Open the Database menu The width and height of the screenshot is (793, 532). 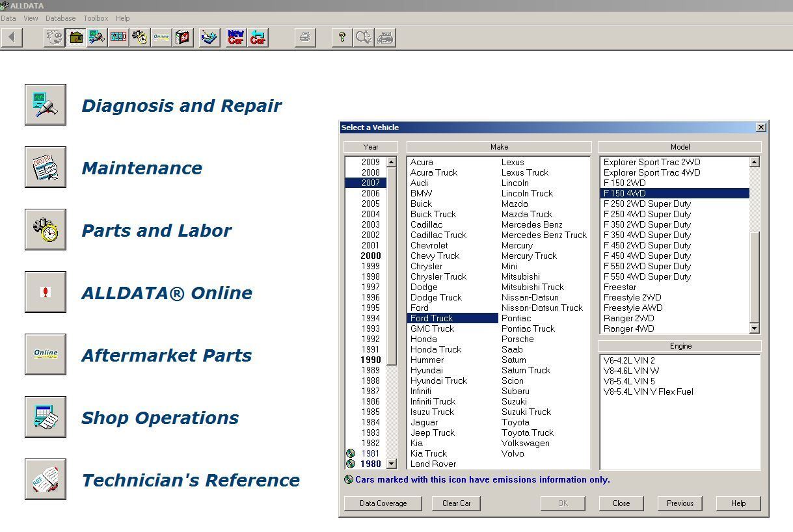coord(60,18)
